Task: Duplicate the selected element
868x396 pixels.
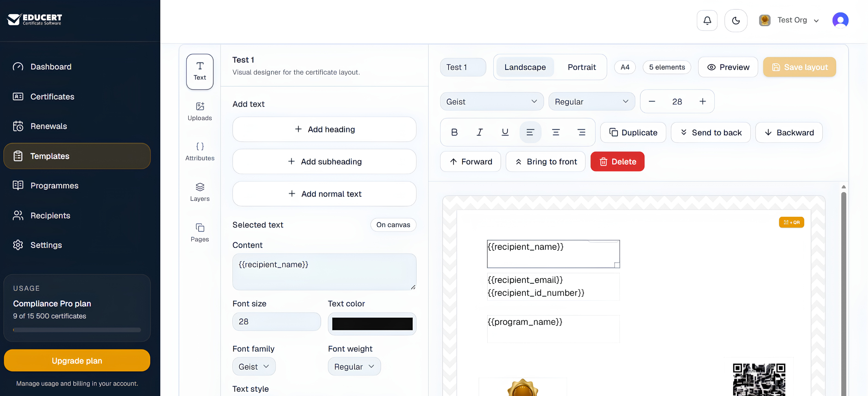Action: 633,133
